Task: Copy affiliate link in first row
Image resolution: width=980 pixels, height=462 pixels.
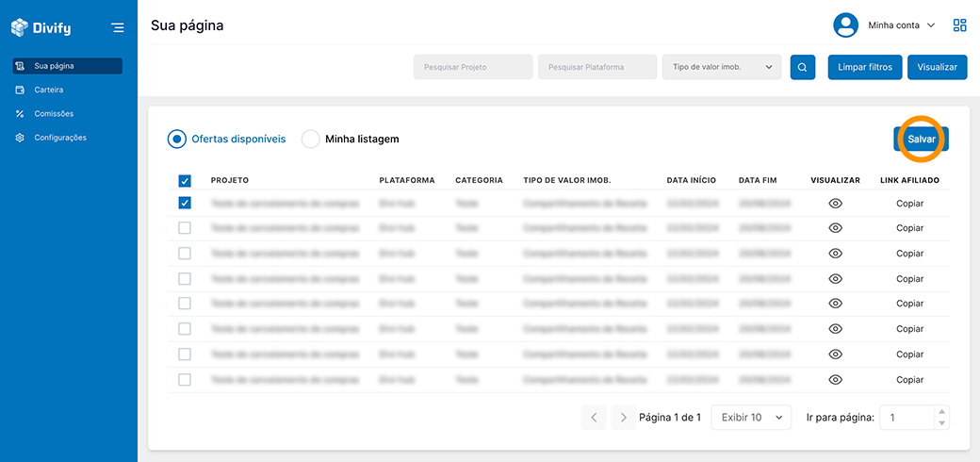Action: (x=909, y=203)
